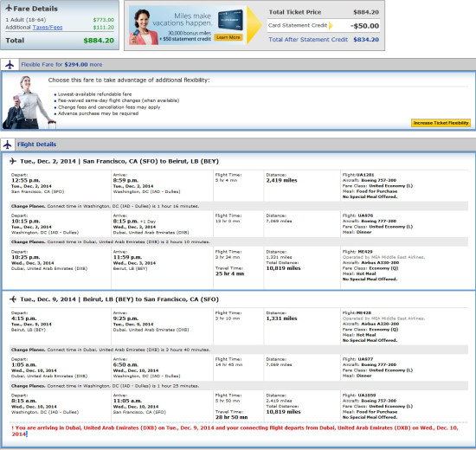The height and width of the screenshot is (450, 476).
Task: Click the Total Ticket Price label
Action: coord(295,12)
